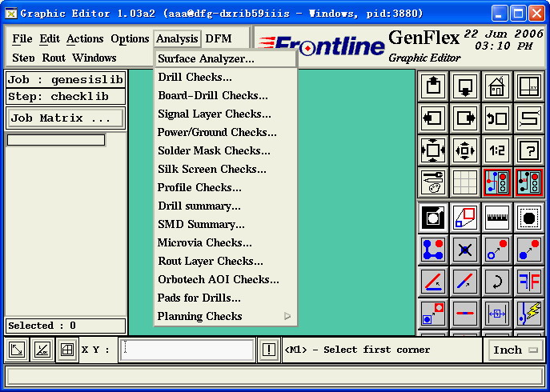The height and width of the screenshot is (392, 550).
Task: Click the blue width dimension arrows icon
Action: pos(496,313)
